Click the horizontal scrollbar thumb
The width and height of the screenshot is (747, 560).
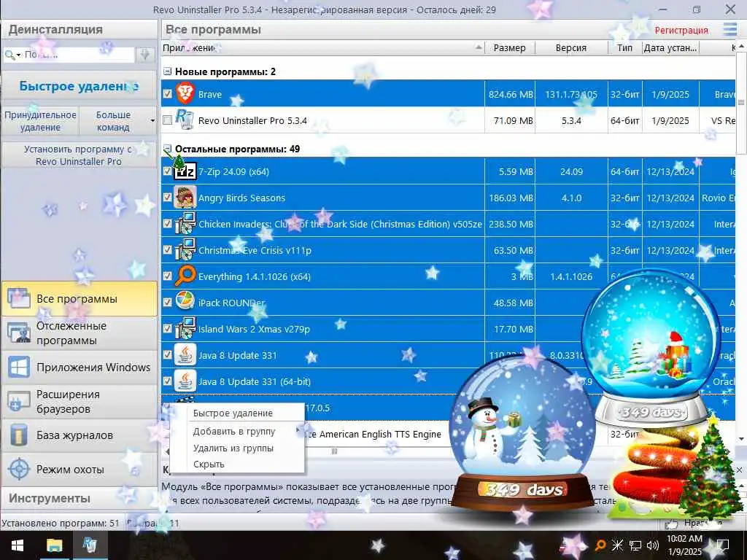334,451
